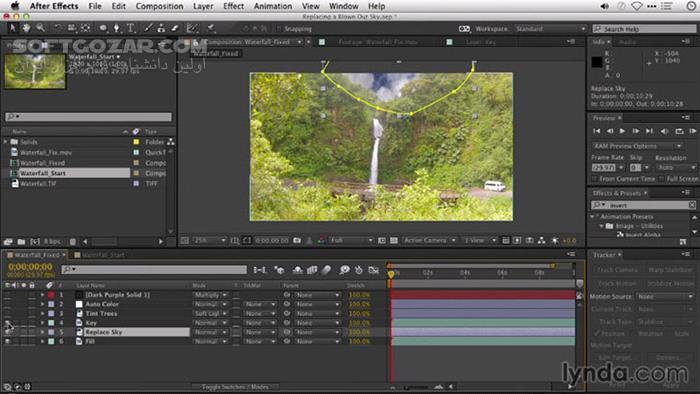
Task: Open the Workspace Standard dropdown
Action: pos(550,29)
